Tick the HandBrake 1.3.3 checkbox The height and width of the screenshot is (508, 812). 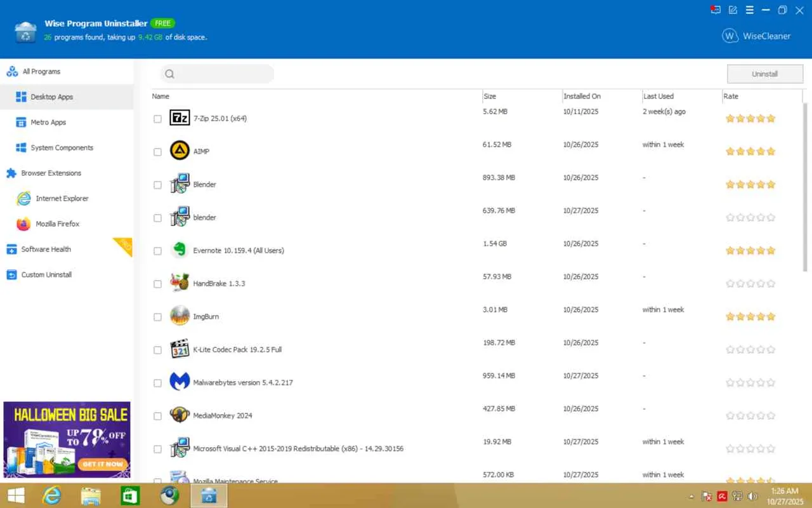[x=158, y=284]
